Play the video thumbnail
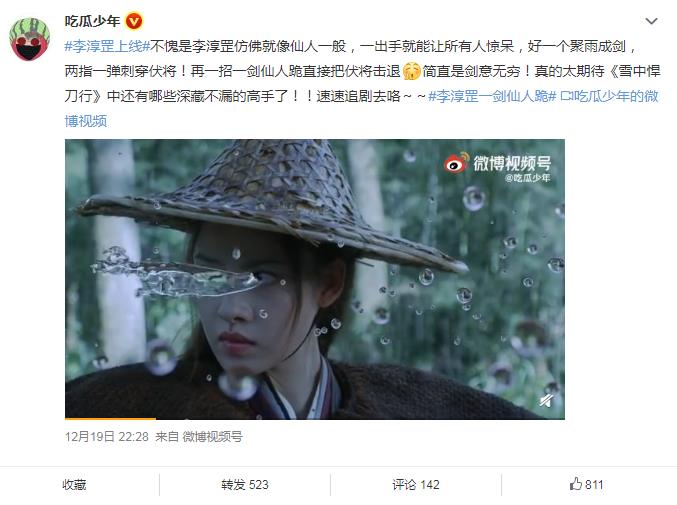Image resolution: width=677 pixels, height=505 pixels. coord(315,279)
